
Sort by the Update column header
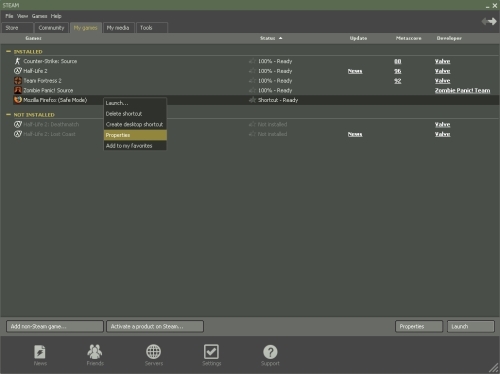(358, 38)
